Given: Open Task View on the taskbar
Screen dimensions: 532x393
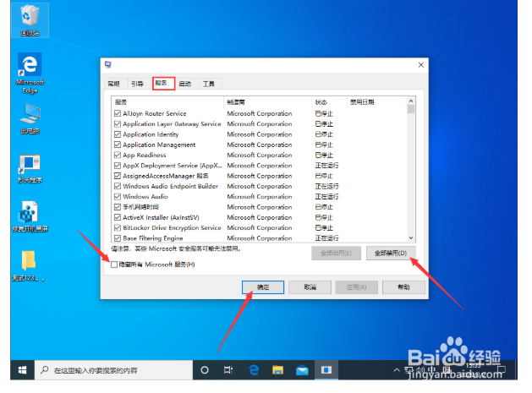Looking at the screenshot, I should pos(228,370).
